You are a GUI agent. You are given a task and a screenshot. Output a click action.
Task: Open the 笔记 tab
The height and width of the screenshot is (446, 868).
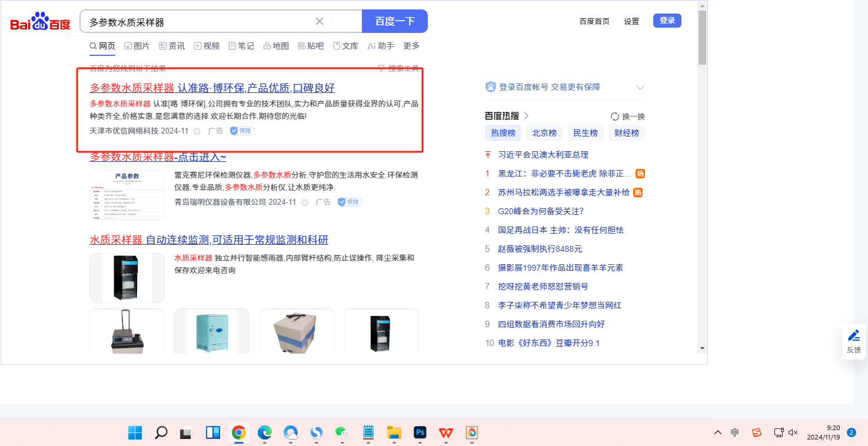pyautogui.click(x=241, y=46)
